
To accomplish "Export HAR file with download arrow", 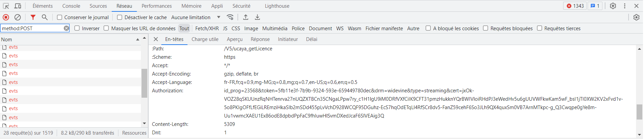I will coord(257,17).
